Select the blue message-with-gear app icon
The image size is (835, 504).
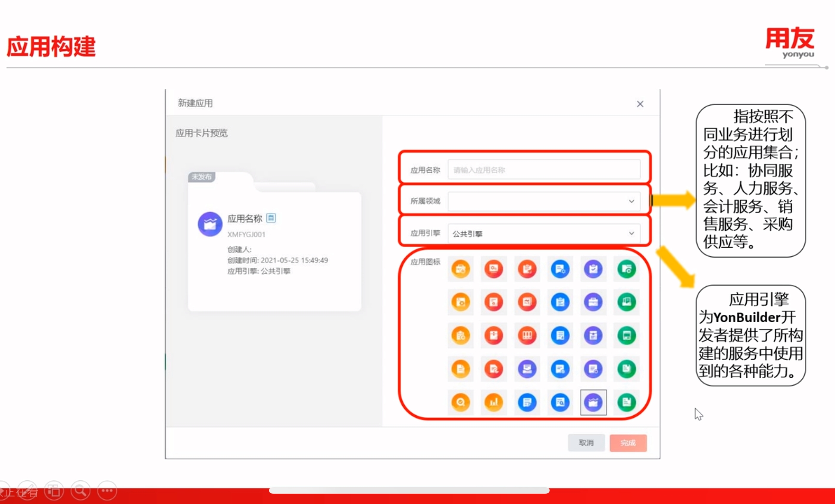tap(560, 269)
